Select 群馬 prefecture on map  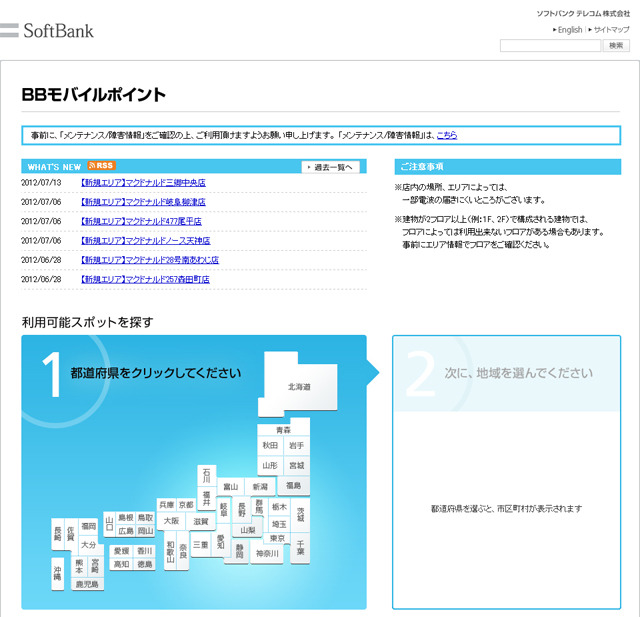tap(259, 507)
